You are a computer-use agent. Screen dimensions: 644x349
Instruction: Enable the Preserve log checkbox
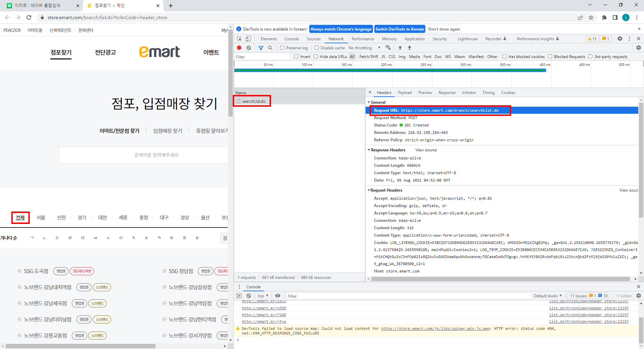pos(282,48)
